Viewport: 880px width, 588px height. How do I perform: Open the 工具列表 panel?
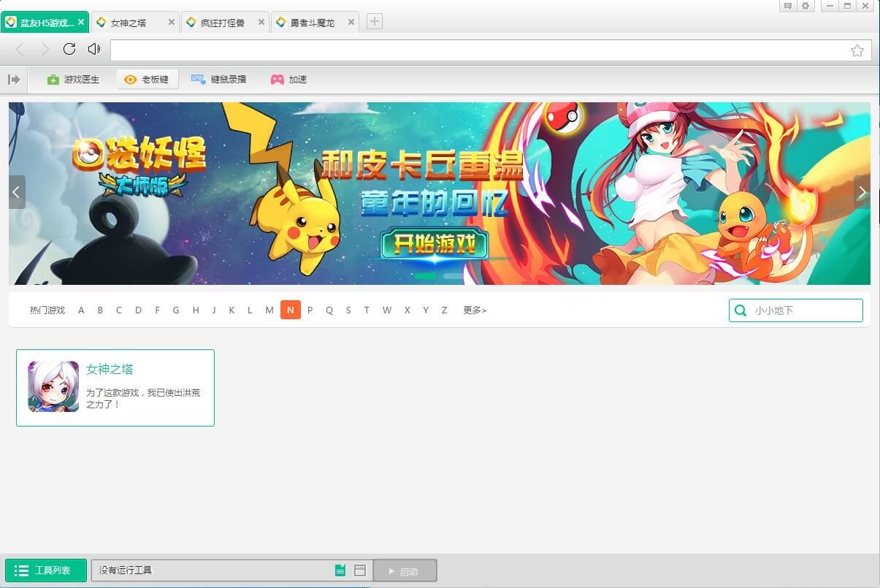[45, 570]
